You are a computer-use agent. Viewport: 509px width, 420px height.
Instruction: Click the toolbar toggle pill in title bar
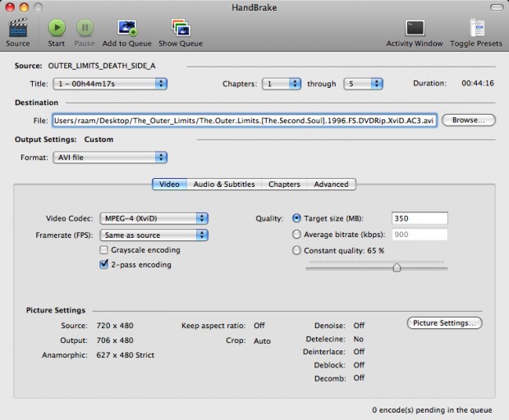coord(497,7)
